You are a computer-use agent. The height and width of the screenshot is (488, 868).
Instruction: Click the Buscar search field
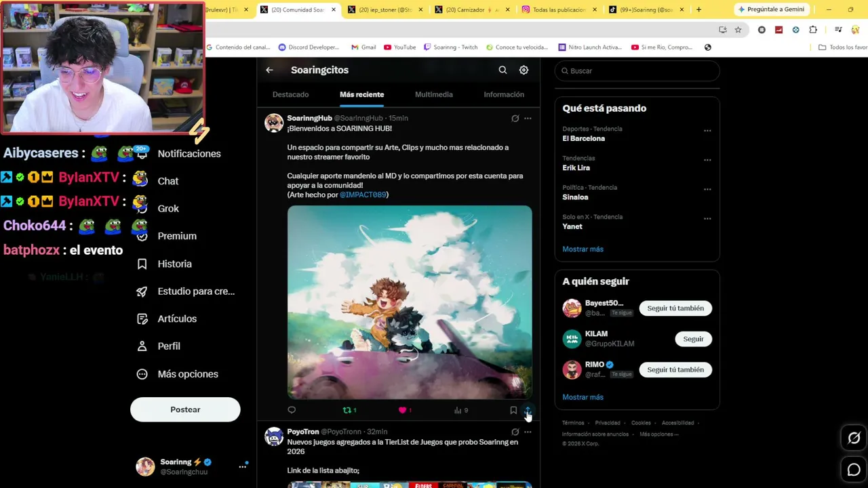(637, 70)
